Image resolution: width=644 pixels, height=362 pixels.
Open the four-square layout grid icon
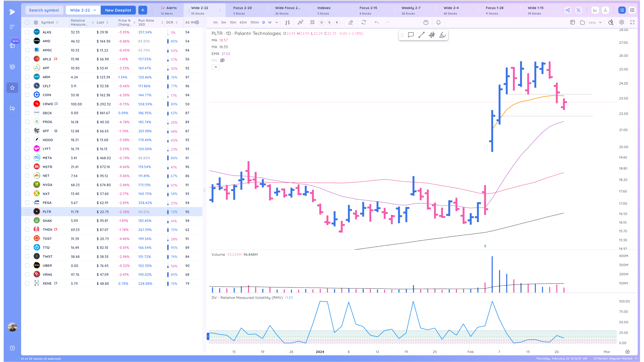(312, 22)
